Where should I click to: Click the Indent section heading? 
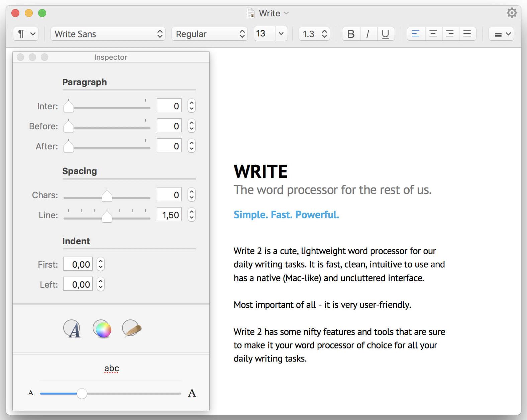[x=76, y=241]
